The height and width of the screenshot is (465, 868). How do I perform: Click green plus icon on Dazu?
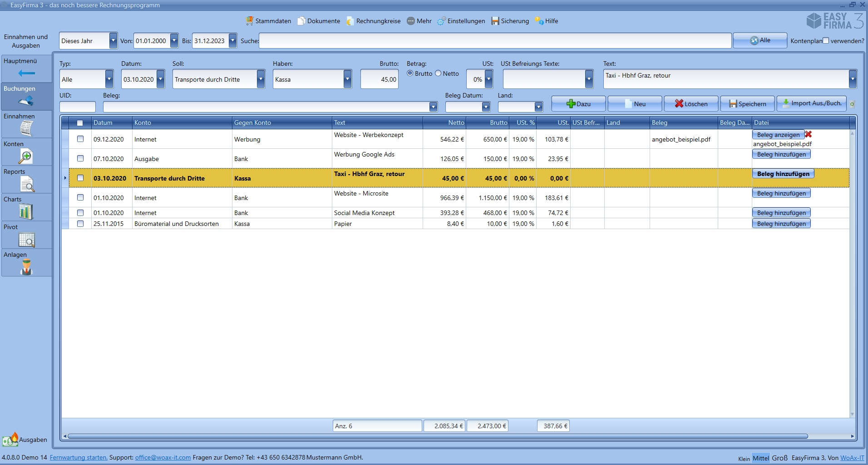571,104
